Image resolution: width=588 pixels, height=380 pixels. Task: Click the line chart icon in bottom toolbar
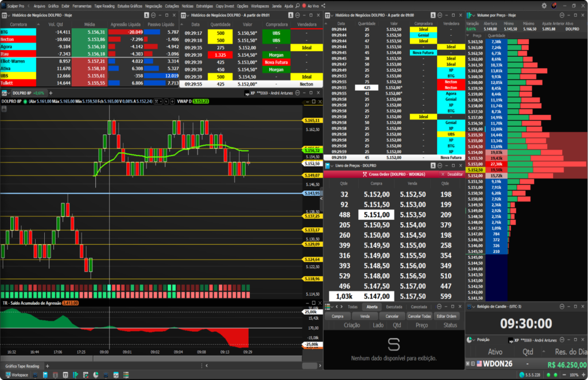pos(116,375)
